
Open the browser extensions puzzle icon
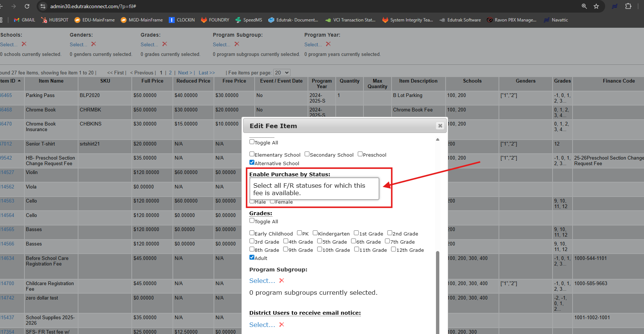coord(628,6)
